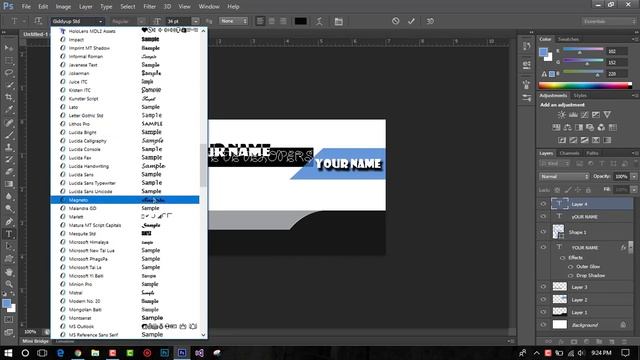The height and width of the screenshot is (360, 640).
Task: Add a Color Balance adjustment icon
Action: 567,127
